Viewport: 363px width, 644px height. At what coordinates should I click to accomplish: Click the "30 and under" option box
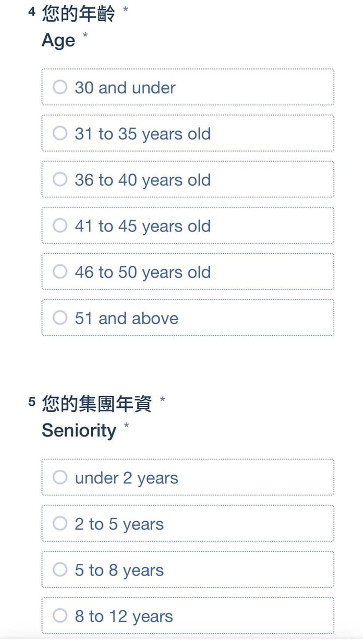point(188,87)
